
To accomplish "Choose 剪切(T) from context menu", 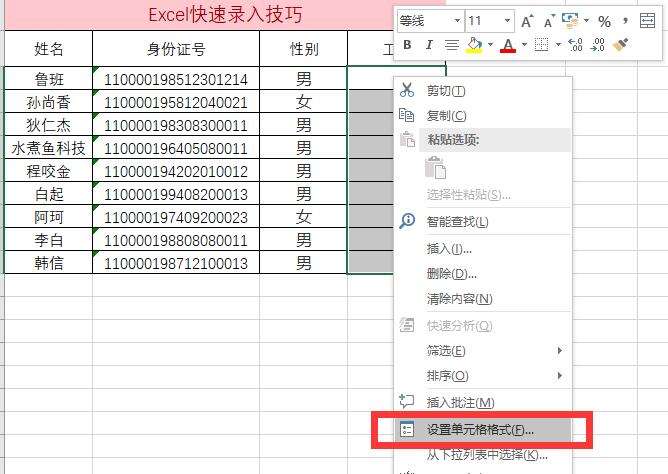I will point(484,91).
